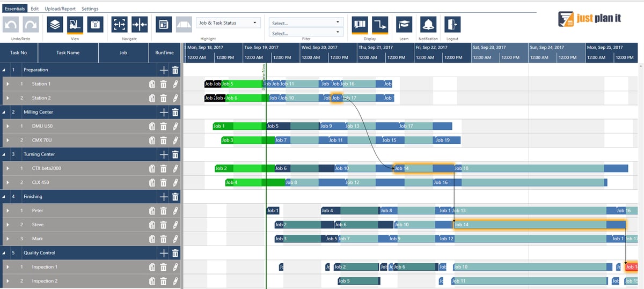Edit the DMU U50 row with pencil icon

[175, 127]
